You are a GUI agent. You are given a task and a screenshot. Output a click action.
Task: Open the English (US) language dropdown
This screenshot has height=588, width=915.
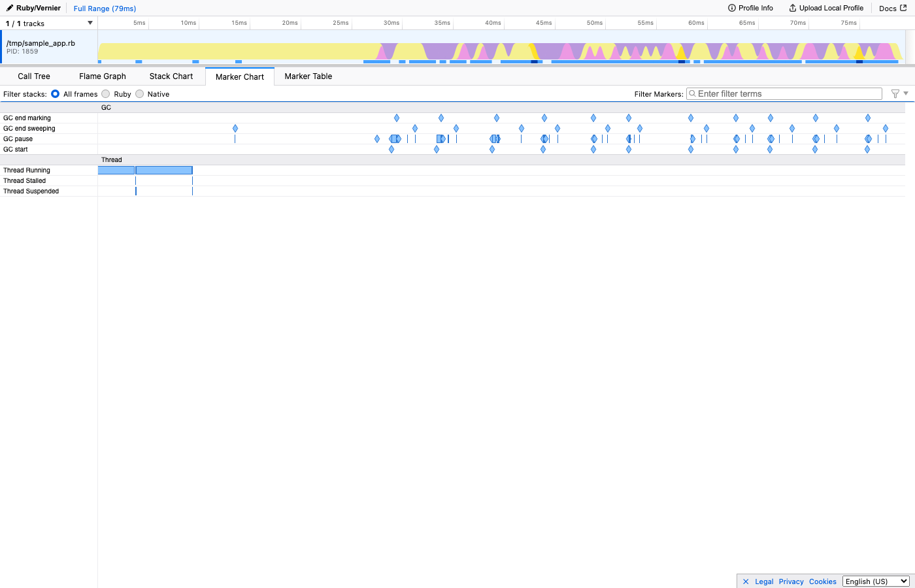876,581
